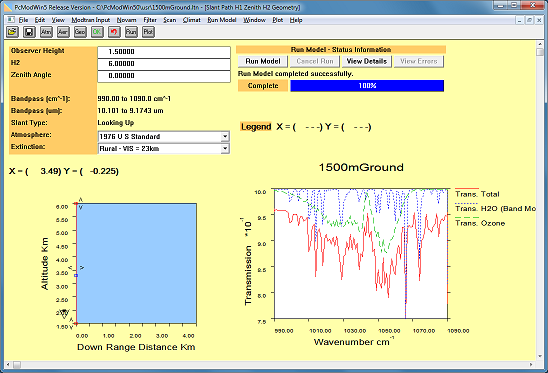The height and width of the screenshot is (373, 548).
Task: Click the Run Model completed successfully message
Action: coord(296,74)
